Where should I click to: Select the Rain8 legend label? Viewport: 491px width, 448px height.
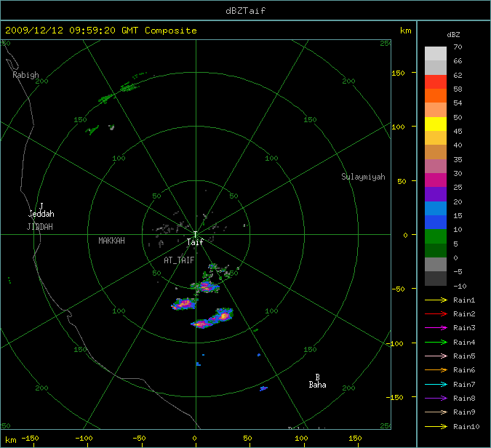pos(464,399)
